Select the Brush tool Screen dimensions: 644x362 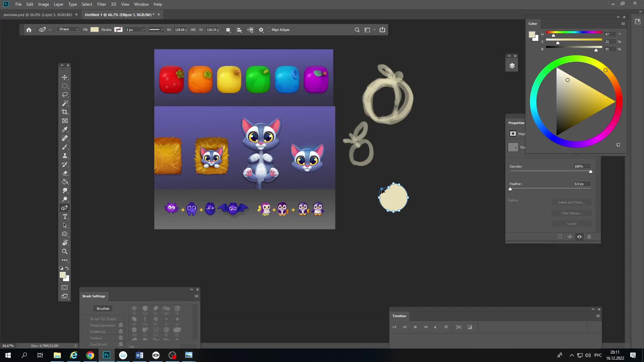click(x=65, y=147)
